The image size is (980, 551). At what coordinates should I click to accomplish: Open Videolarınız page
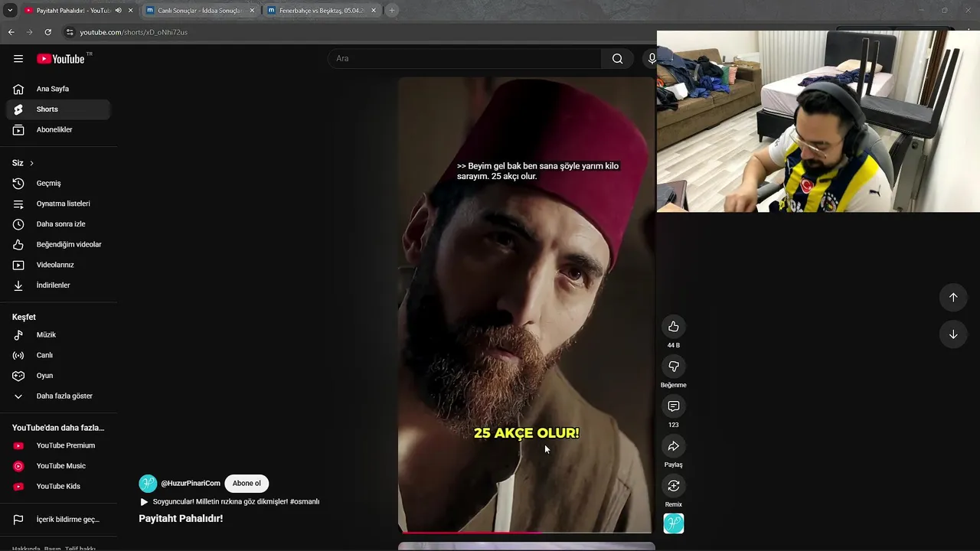pos(58,265)
